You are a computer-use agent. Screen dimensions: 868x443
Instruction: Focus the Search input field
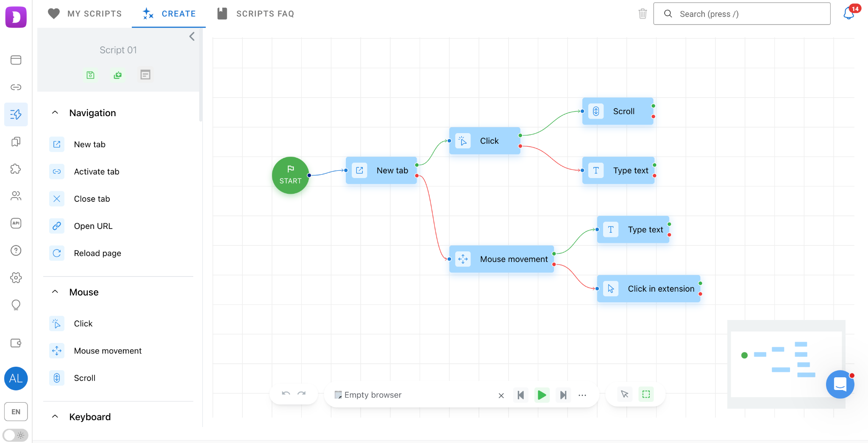coord(742,14)
